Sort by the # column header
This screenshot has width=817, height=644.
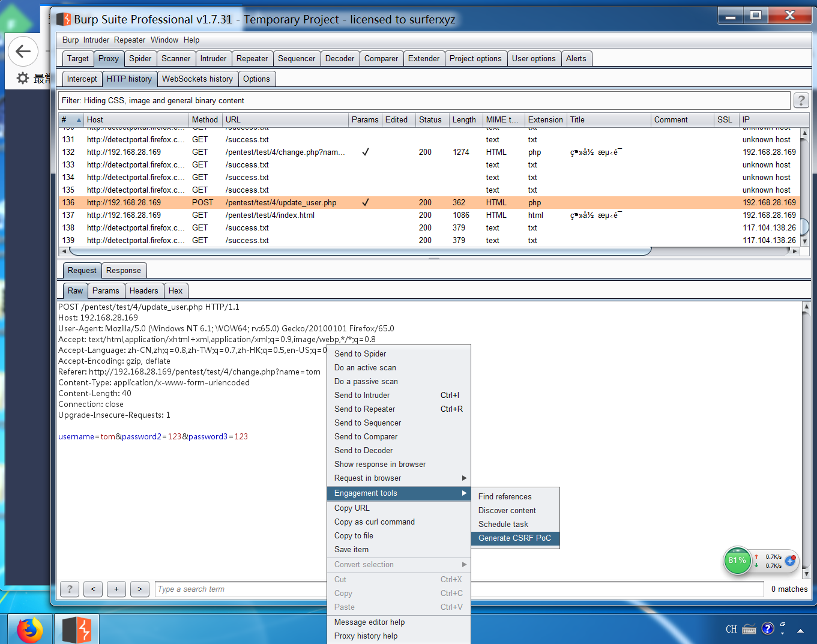pyautogui.click(x=71, y=119)
